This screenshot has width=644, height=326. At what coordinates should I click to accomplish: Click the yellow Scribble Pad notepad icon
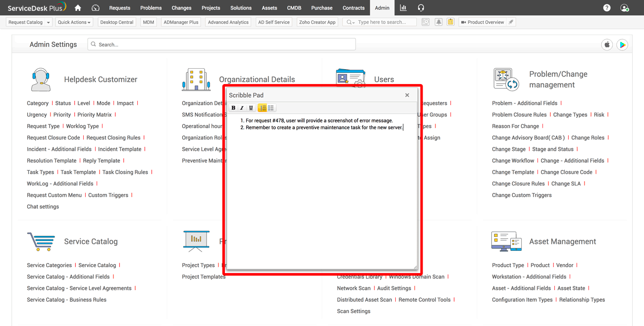pyautogui.click(x=450, y=22)
